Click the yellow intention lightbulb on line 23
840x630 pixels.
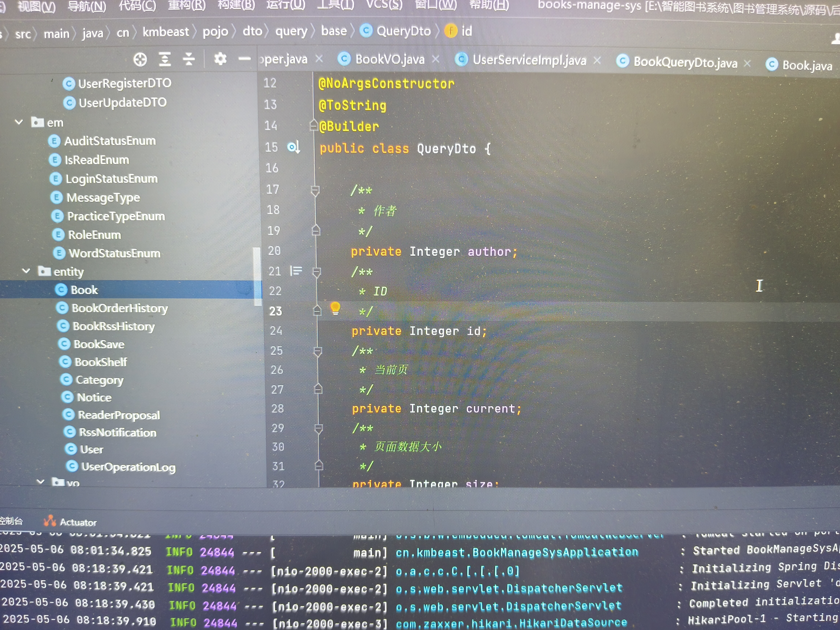click(x=335, y=308)
